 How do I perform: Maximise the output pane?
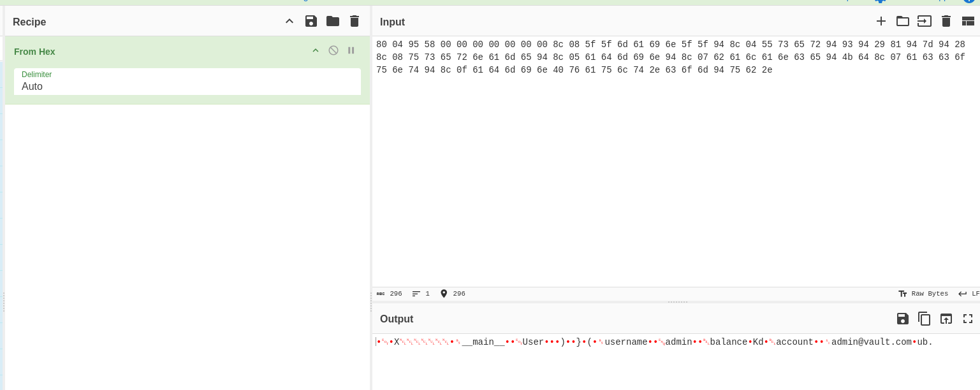[968, 319]
